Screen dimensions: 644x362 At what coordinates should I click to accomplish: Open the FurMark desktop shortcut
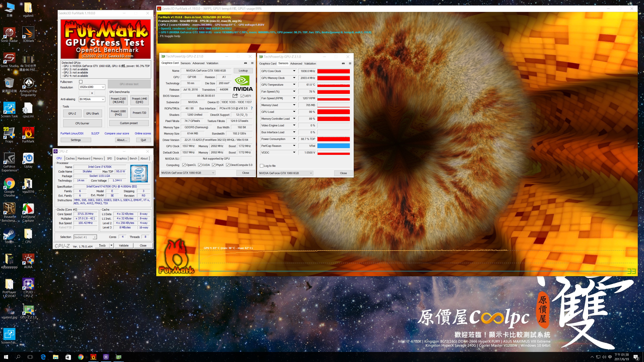[x=28, y=135]
